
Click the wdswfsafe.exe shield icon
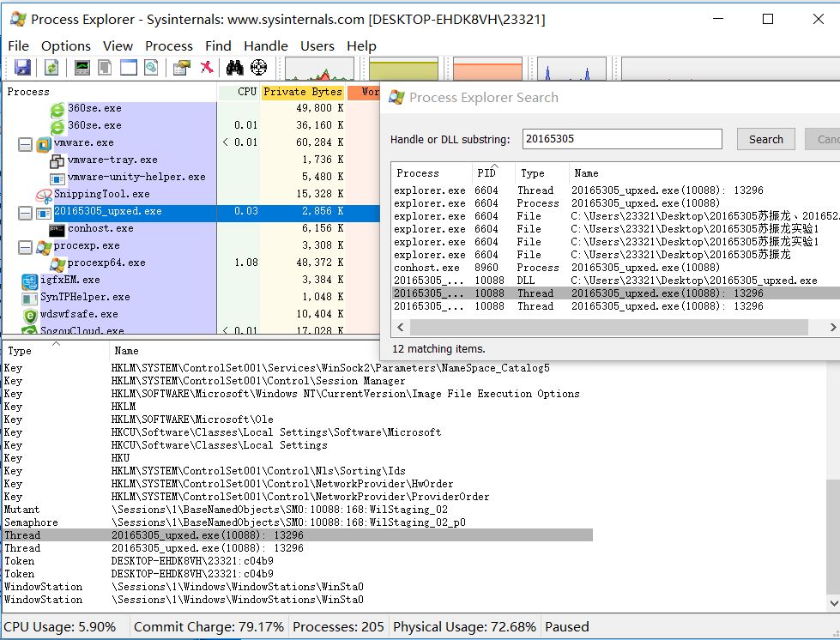click(29, 316)
